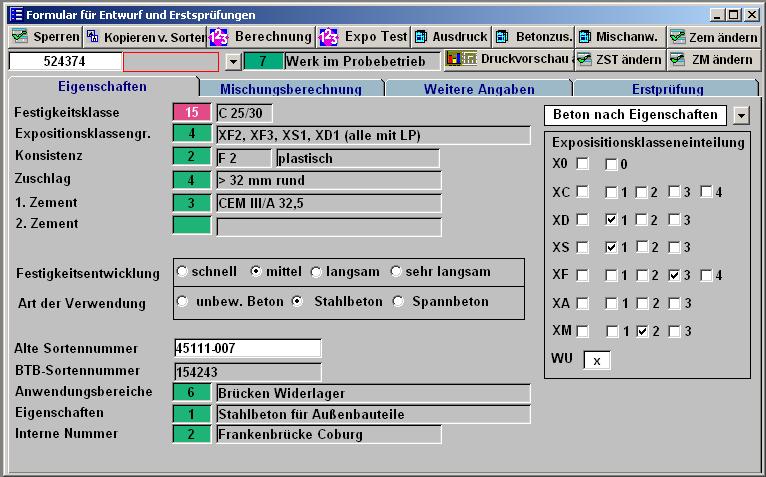
Task: Click the Kopieren v. Sorten icon
Action: (93, 37)
